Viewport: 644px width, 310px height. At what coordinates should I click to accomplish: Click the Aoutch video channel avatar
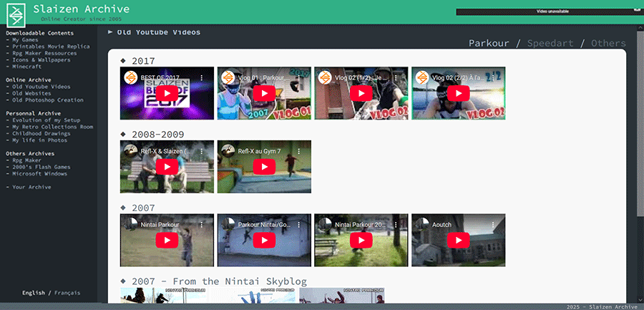(421, 225)
